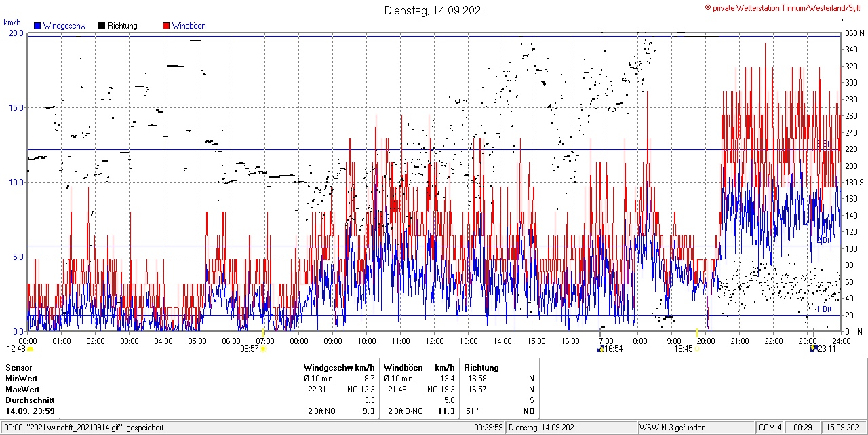Click the NO 19.3 maximum gust value
This screenshot has height=435, width=868.
click(440, 390)
